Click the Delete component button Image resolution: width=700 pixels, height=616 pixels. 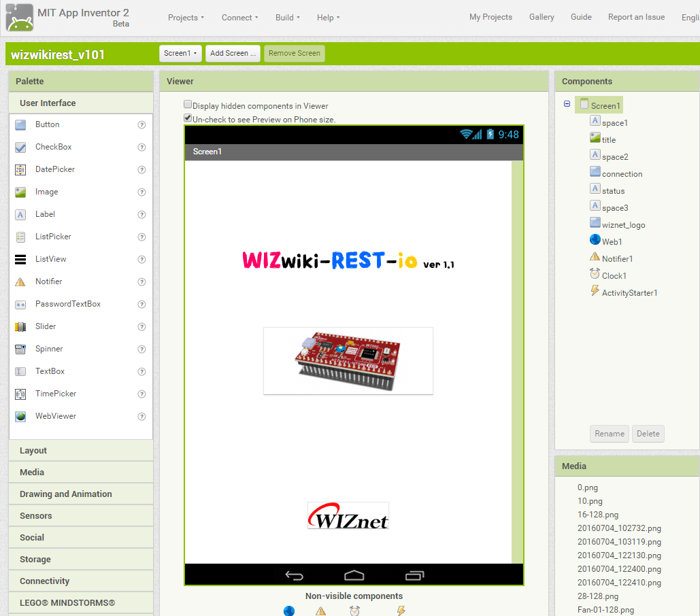pos(648,434)
